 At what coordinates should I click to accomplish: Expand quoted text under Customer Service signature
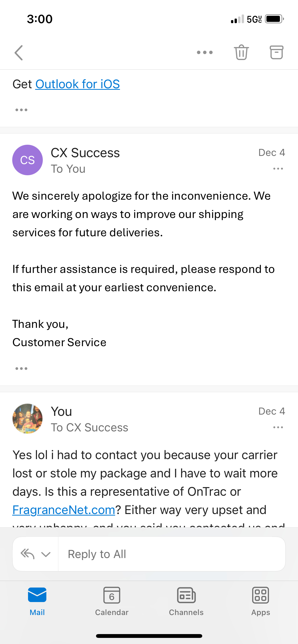click(x=21, y=369)
